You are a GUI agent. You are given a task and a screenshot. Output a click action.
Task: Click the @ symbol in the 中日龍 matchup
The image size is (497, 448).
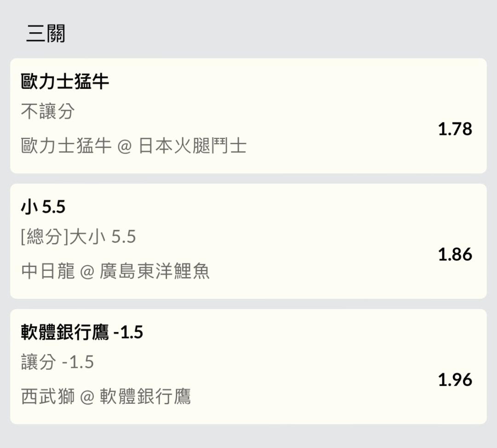tap(87, 272)
